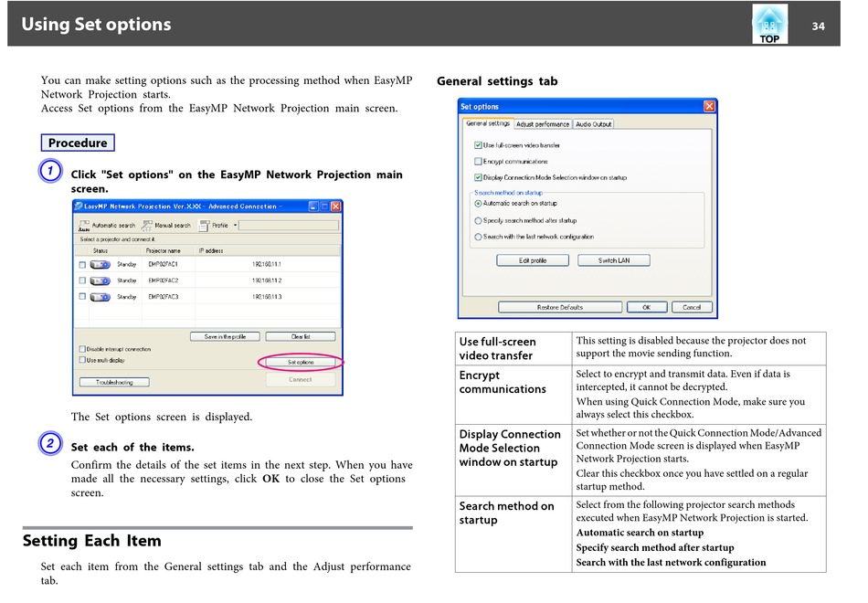Click the IP address column header

(x=211, y=251)
